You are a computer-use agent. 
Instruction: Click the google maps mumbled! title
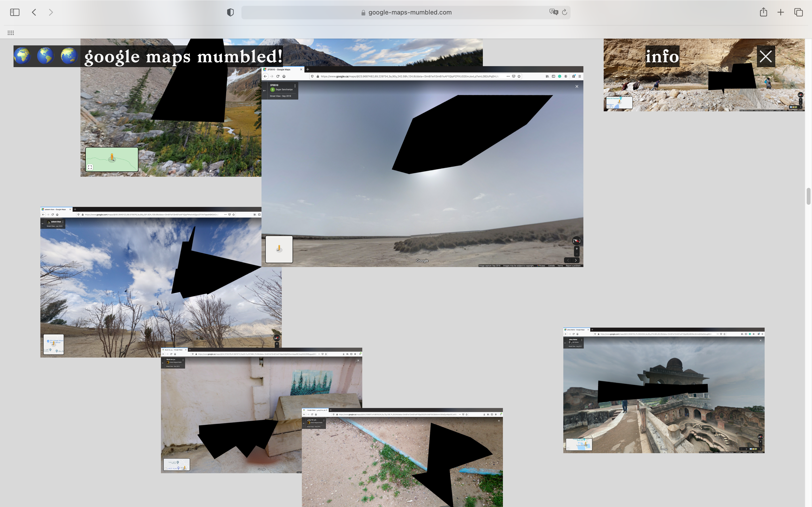[x=183, y=56]
